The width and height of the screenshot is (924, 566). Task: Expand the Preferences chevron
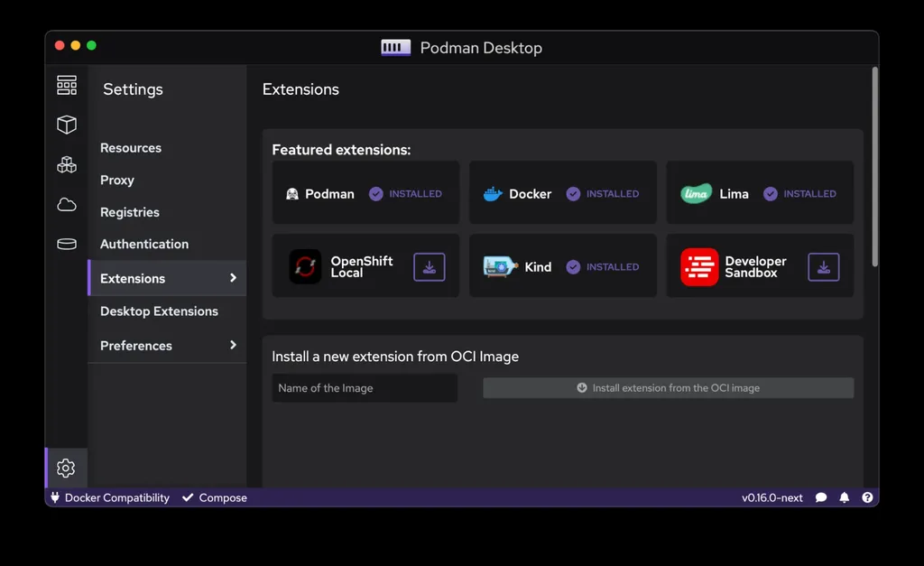coord(234,345)
